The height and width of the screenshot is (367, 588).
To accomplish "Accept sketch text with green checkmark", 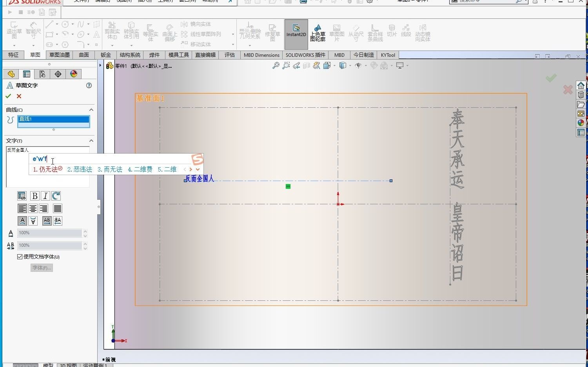I will (x=8, y=96).
